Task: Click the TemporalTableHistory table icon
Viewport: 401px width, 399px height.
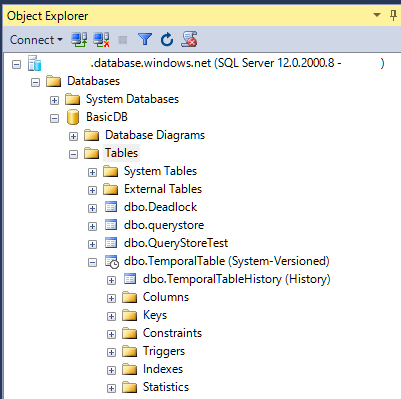Action: tap(130, 279)
